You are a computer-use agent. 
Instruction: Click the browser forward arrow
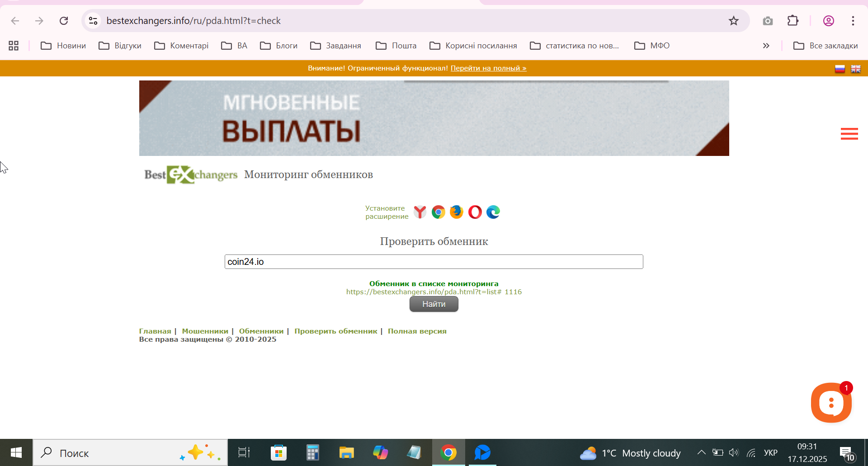click(x=39, y=21)
